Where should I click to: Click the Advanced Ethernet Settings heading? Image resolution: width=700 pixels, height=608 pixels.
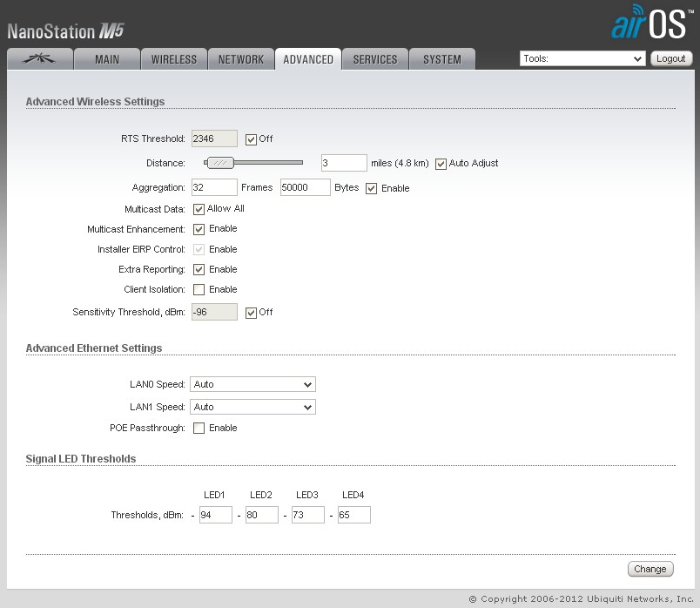click(94, 348)
